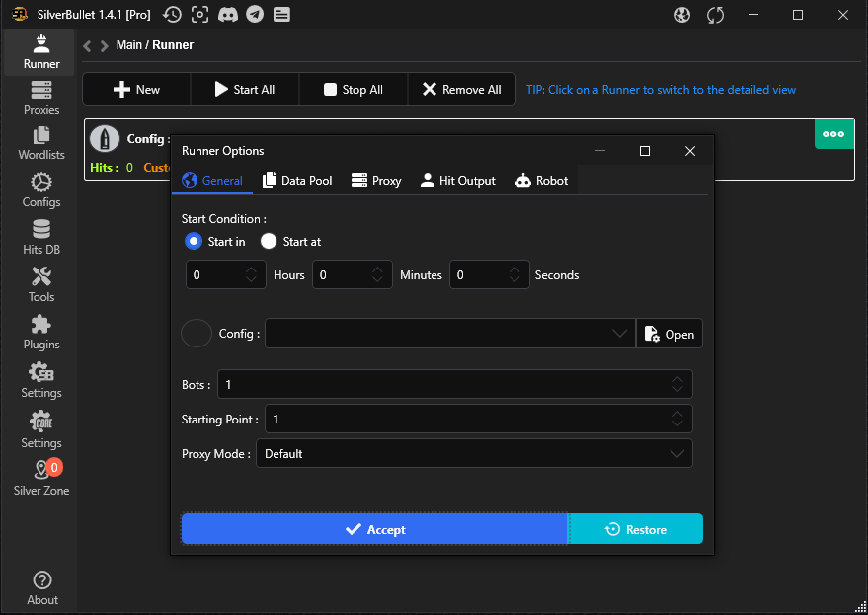The width and height of the screenshot is (868, 615).
Task: Click the Starting Point spinner arrows
Action: 677,419
